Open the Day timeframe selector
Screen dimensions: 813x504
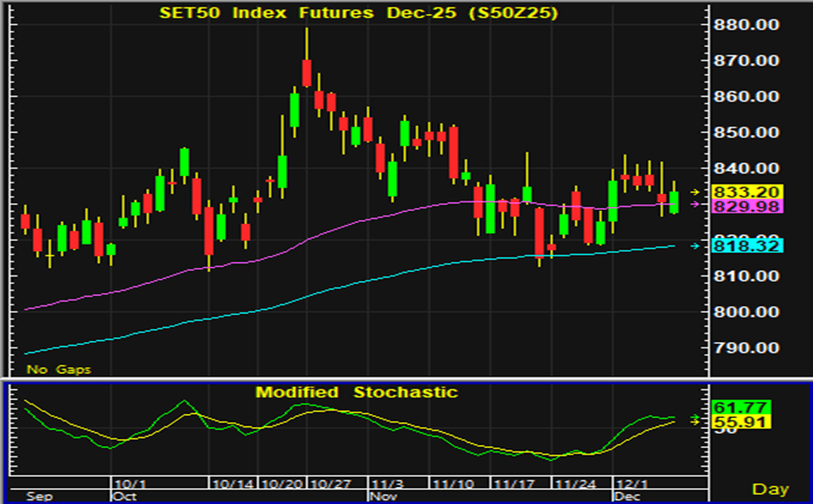(769, 490)
